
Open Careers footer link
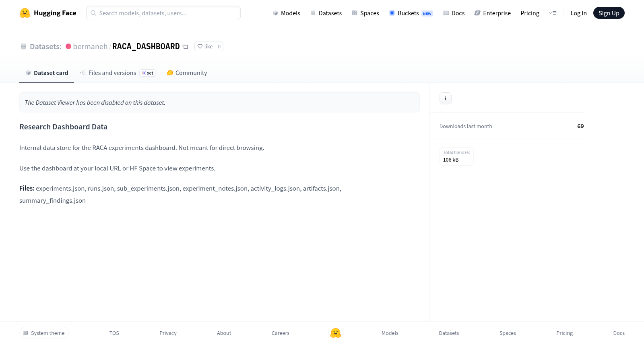(x=281, y=333)
